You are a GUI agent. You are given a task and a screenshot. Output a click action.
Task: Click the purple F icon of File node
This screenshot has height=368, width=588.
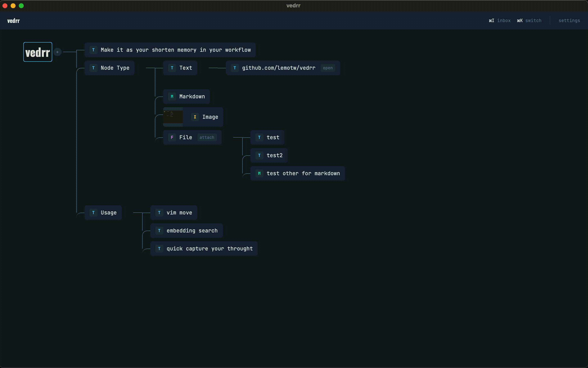(172, 138)
